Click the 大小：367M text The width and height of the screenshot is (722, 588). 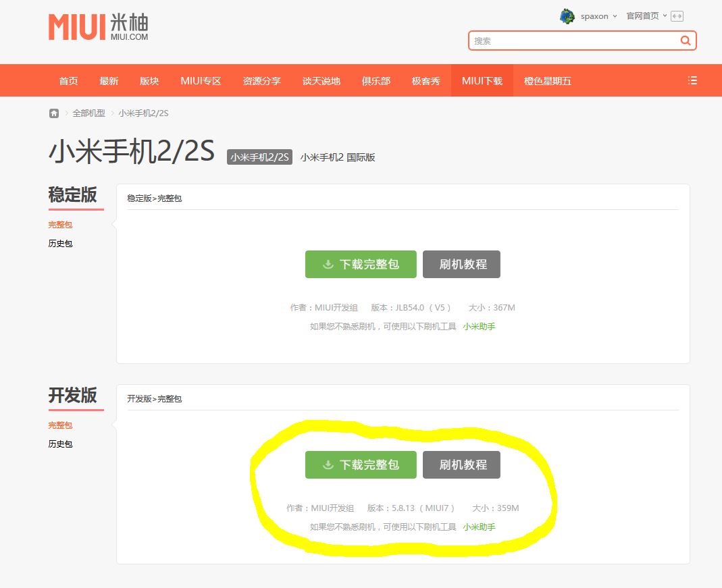(492, 307)
